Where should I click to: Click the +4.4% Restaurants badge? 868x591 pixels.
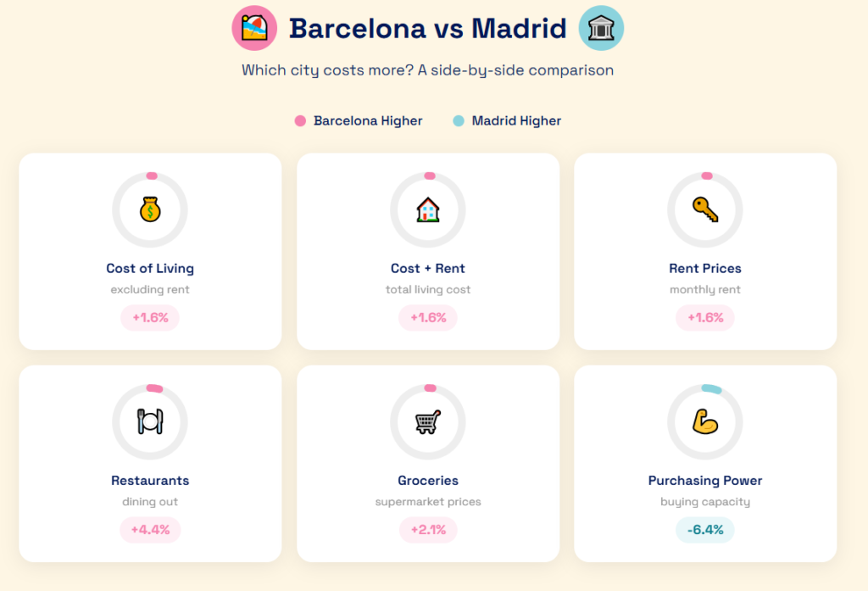[x=150, y=530]
